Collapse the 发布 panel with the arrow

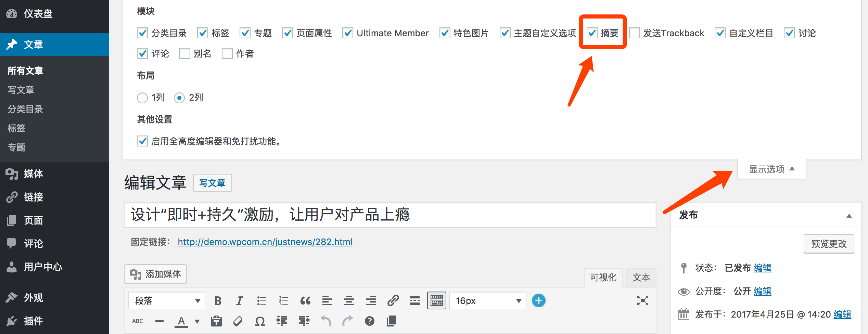tap(849, 216)
